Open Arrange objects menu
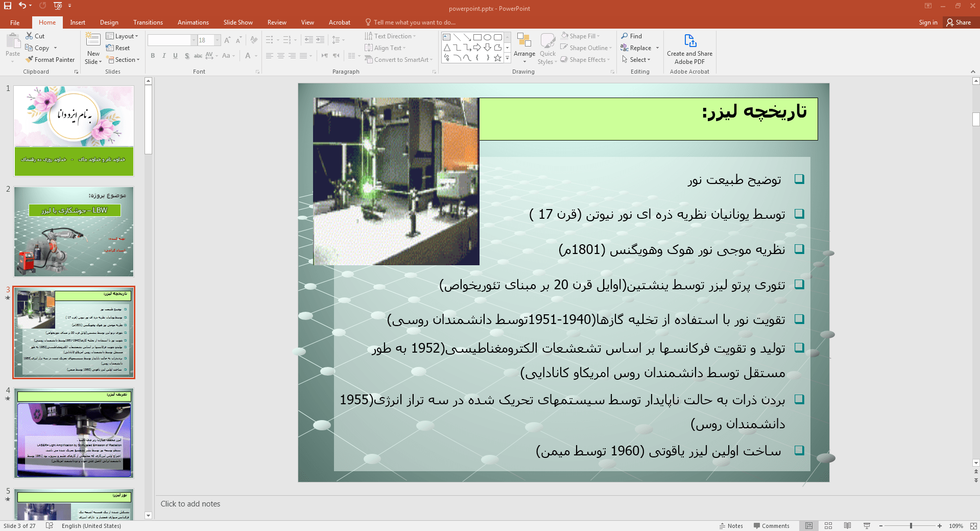 coord(524,49)
